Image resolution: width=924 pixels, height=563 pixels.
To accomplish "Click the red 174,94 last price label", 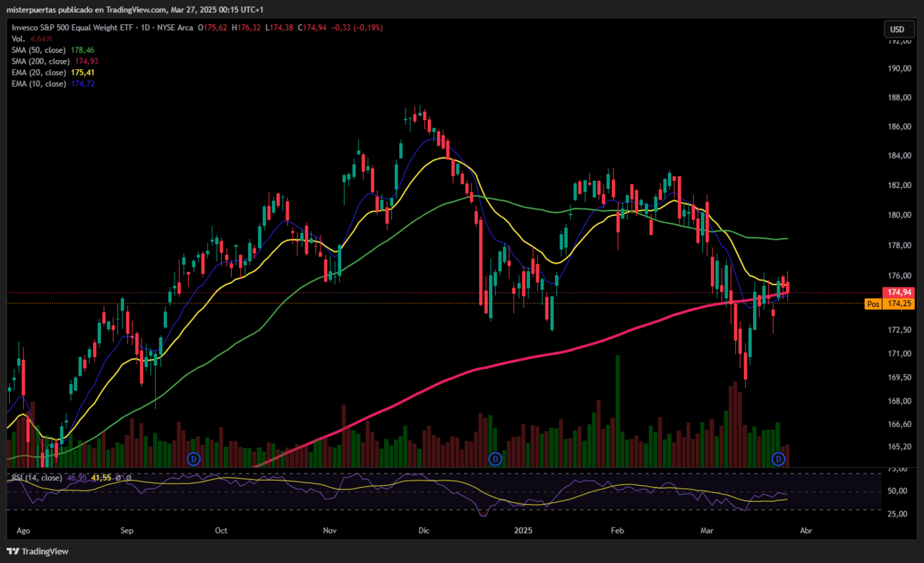I will tap(899, 292).
